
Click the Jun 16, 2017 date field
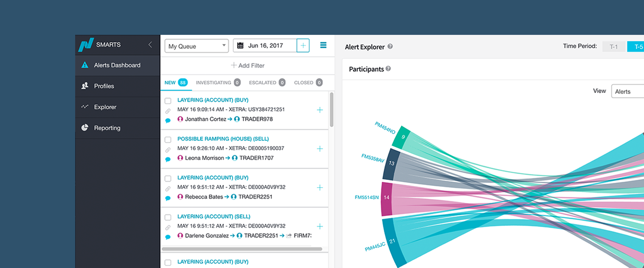pos(265,46)
